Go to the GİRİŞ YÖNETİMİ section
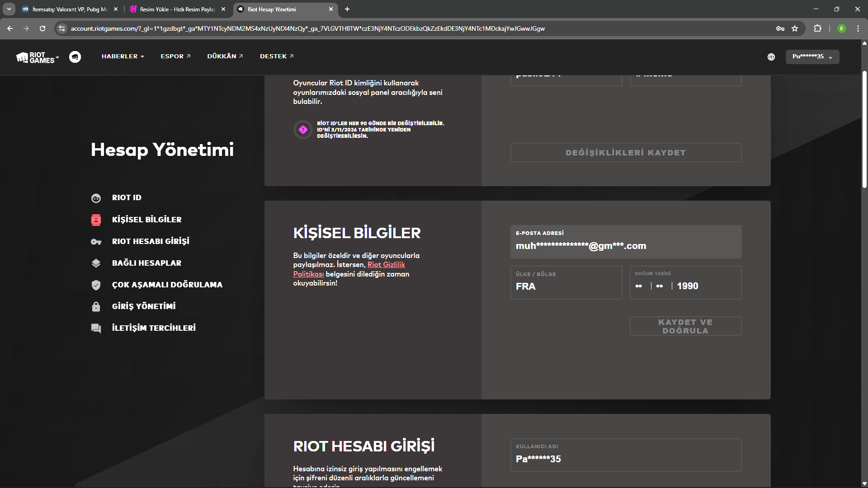 [144, 306]
